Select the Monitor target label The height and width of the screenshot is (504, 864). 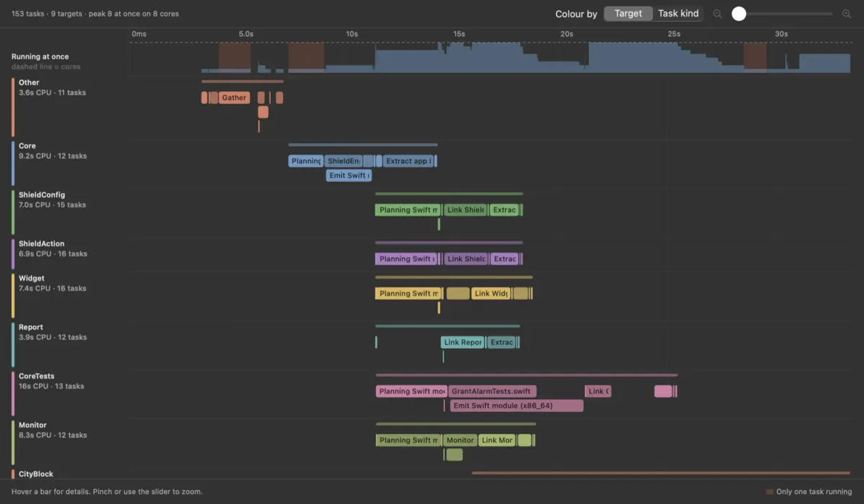coord(32,426)
